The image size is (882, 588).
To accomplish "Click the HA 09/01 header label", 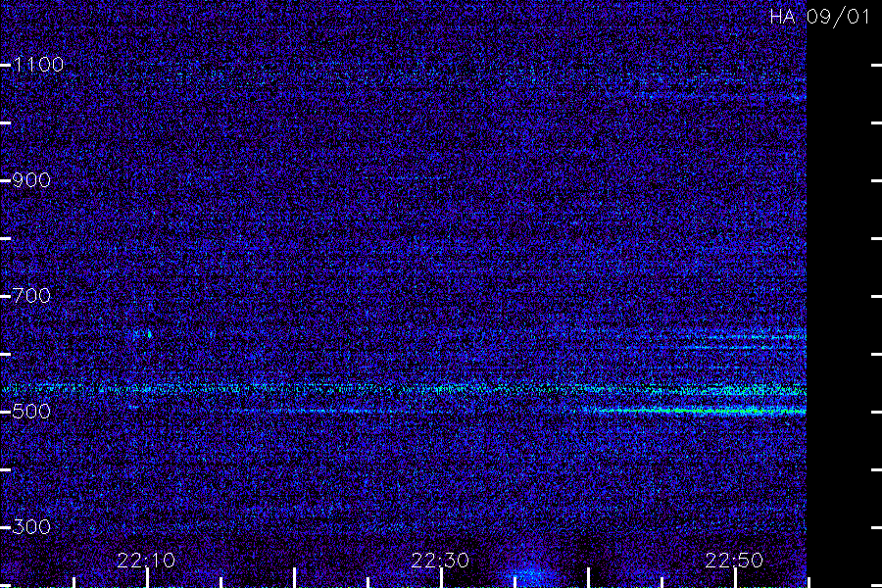I will click(x=820, y=17).
